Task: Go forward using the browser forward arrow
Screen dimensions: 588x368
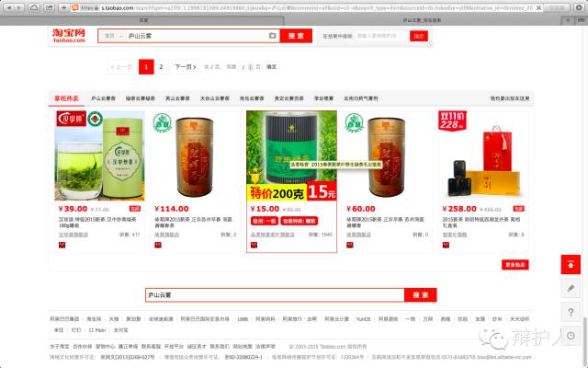Action: (x=19, y=7)
